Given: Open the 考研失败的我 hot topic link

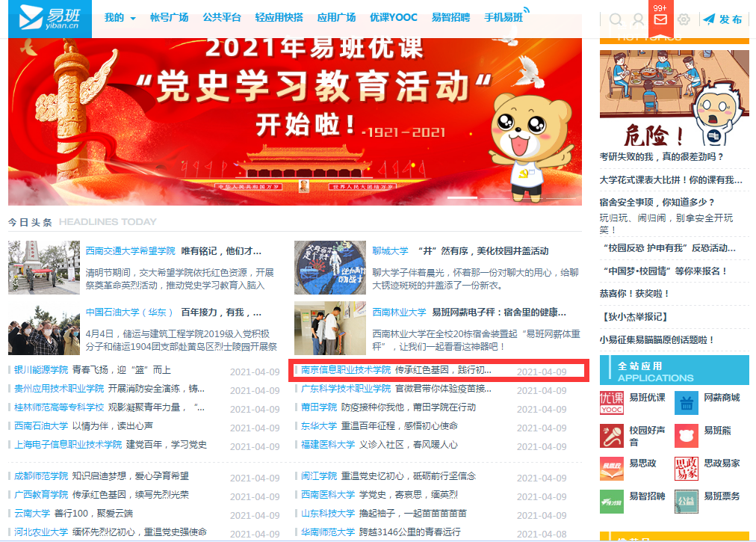Looking at the screenshot, I should [662, 157].
